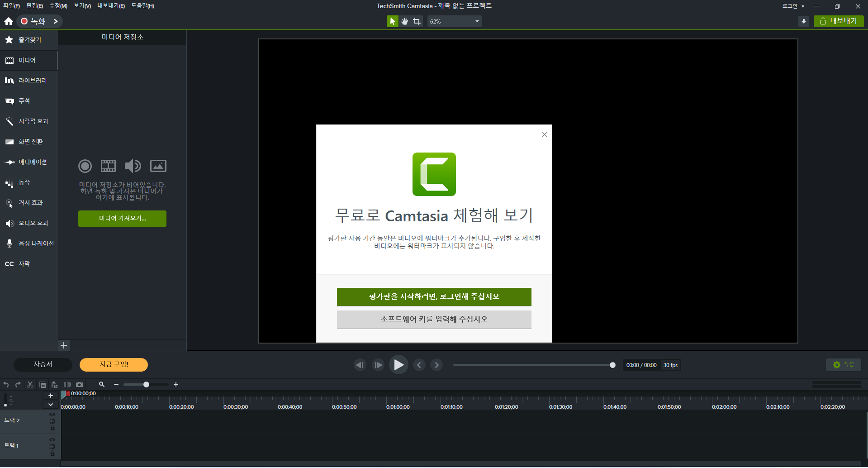The width and height of the screenshot is (868, 468).
Task: Click the plus button below media bin
Action: click(x=64, y=345)
